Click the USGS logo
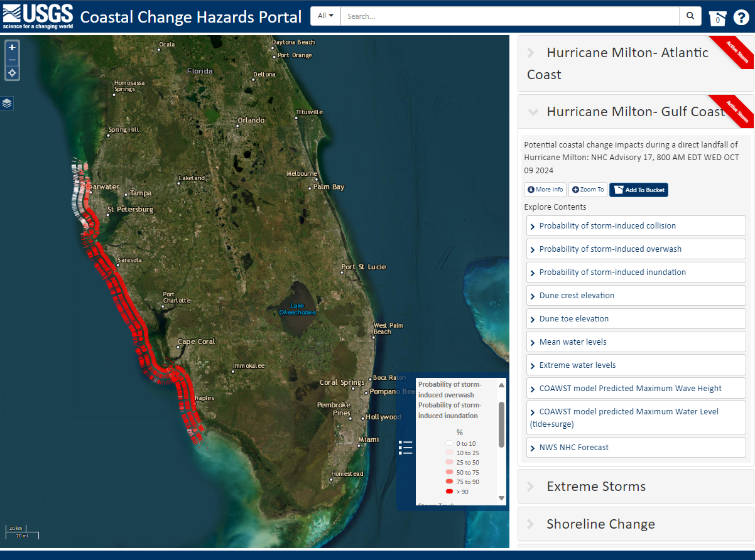Viewport: 755px width, 560px height. tap(38, 16)
